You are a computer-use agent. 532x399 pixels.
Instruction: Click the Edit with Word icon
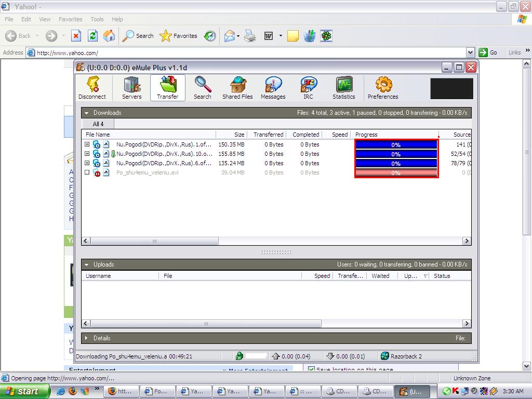point(269,36)
